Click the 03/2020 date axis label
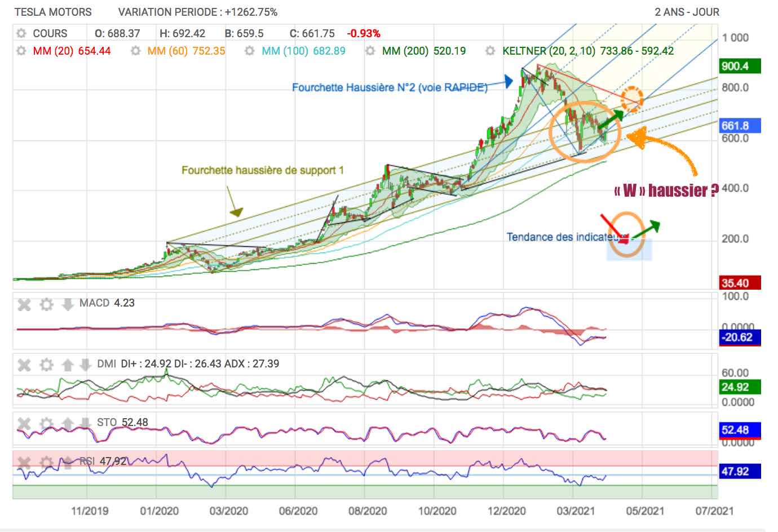 228,511
